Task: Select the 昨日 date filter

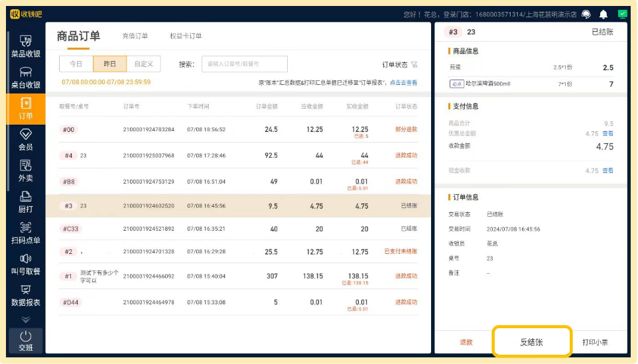Action: (110, 64)
